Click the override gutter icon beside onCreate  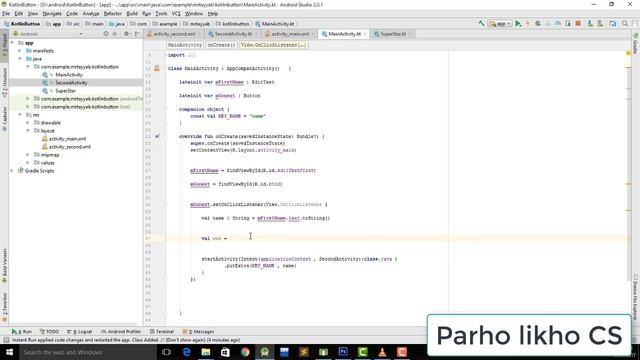pos(157,136)
